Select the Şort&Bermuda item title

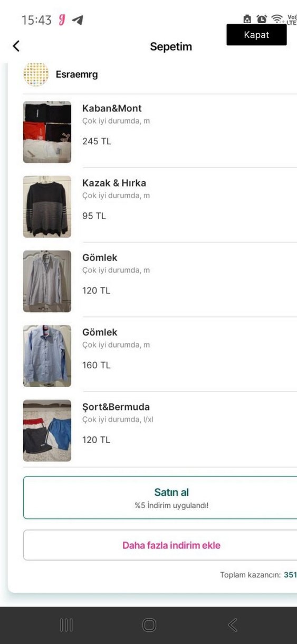click(x=116, y=407)
